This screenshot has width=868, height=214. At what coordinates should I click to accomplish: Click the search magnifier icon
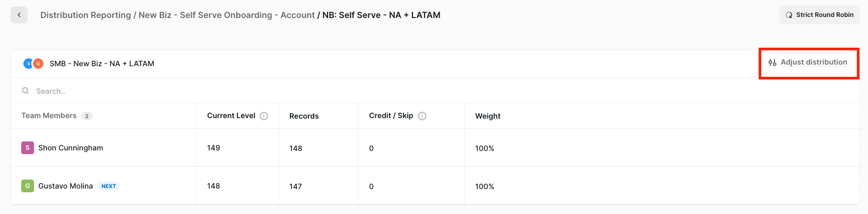(x=25, y=91)
